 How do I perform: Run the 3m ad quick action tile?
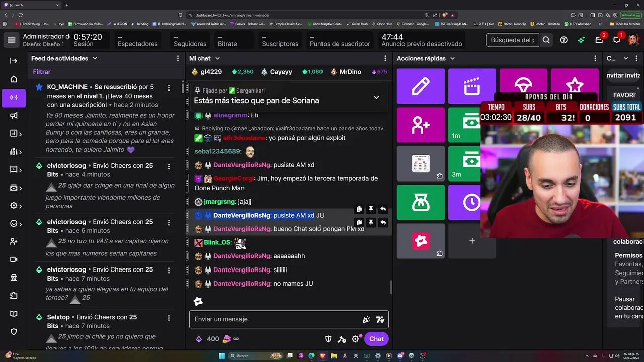tap(464, 163)
